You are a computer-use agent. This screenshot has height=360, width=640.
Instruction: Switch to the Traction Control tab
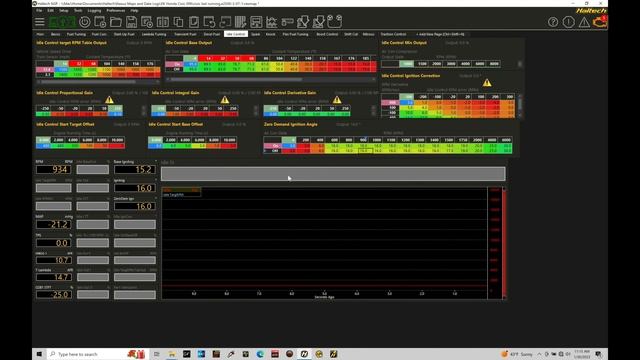[393, 34]
